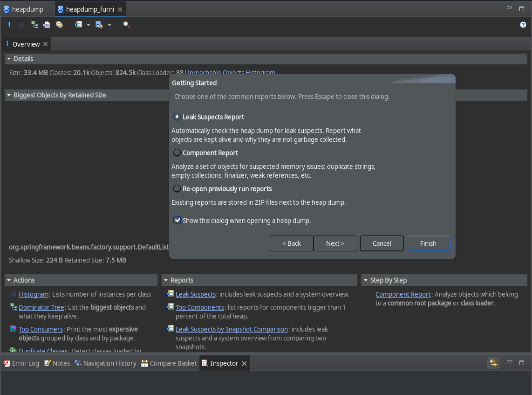Open the Navigation History tab
The height and width of the screenshot is (395, 532).
click(106, 363)
